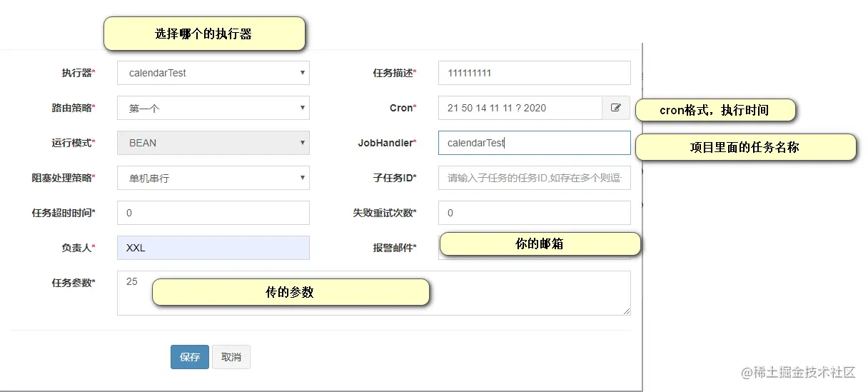Open the 执行器 dropdown showing calendarTest

[213, 73]
